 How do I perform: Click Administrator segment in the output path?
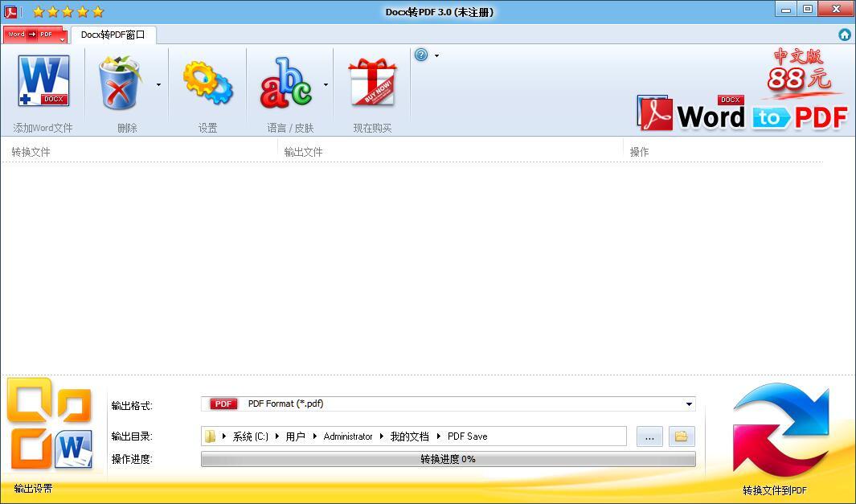(x=348, y=436)
